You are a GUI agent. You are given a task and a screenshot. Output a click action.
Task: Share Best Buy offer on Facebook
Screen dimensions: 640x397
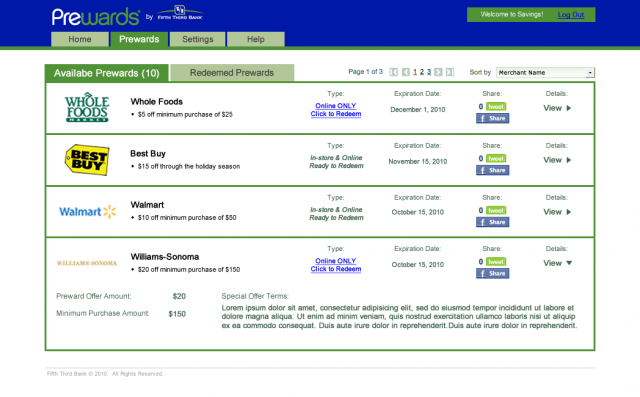tap(492, 170)
